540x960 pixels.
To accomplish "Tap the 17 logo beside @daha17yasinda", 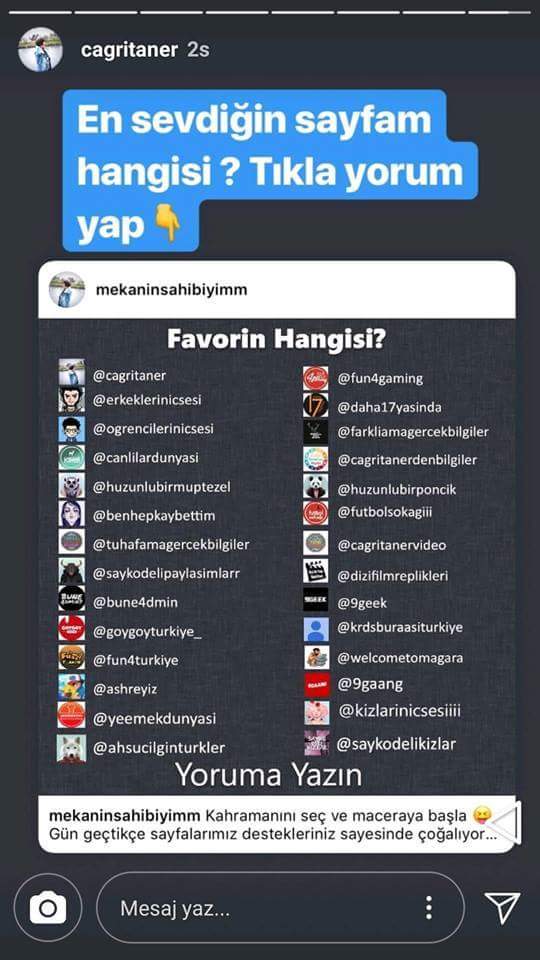I will click(x=316, y=405).
